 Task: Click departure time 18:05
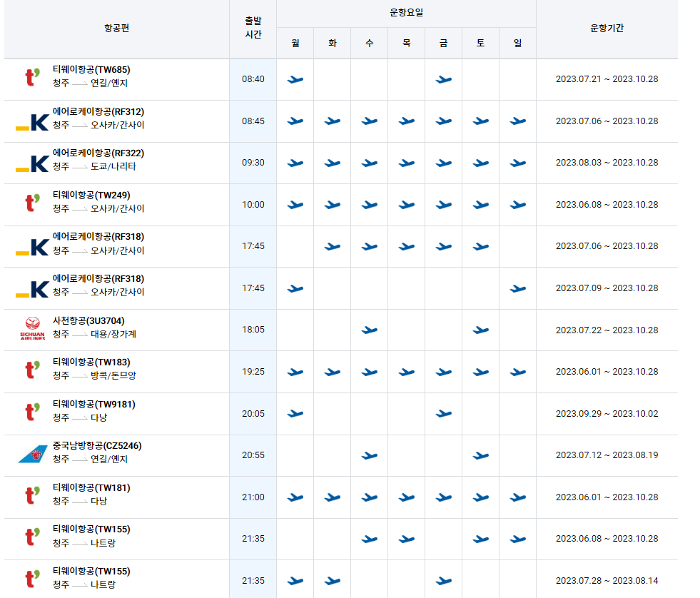click(253, 330)
